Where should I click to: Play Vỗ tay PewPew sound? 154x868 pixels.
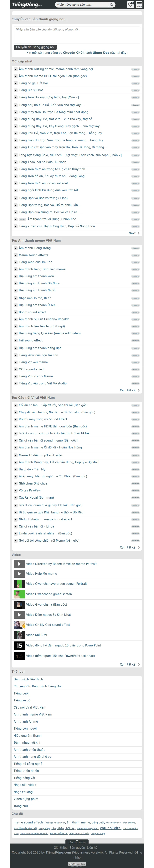(15, 491)
